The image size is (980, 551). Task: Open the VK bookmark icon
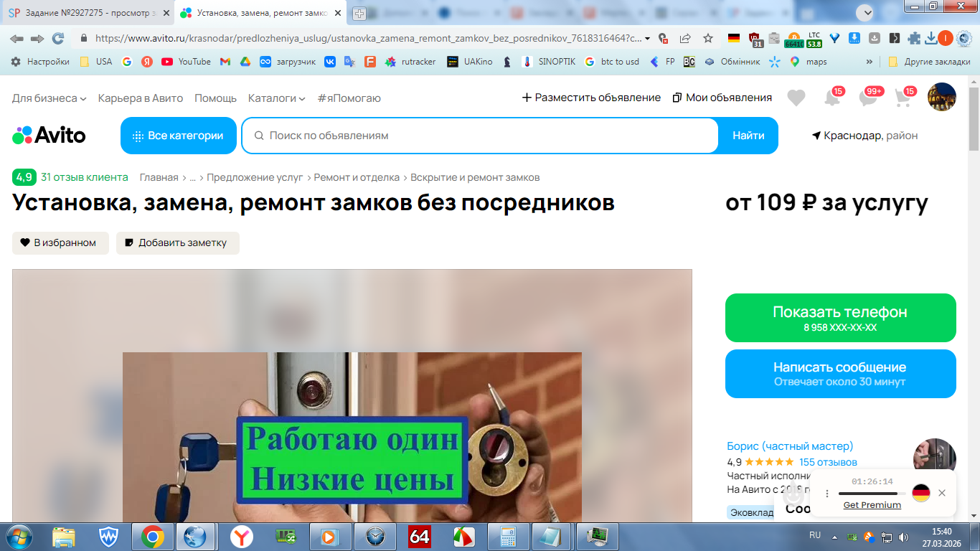(x=329, y=62)
